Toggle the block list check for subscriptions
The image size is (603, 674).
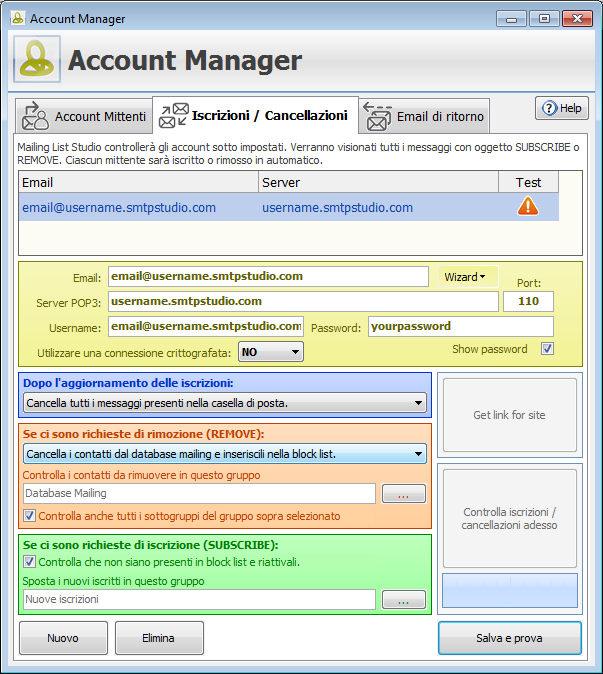click(x=29, y=562)
